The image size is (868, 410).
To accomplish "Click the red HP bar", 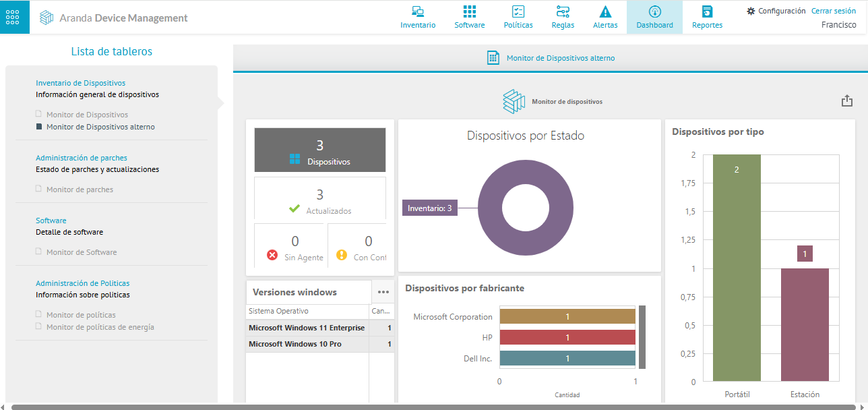I will click(567, 337).
